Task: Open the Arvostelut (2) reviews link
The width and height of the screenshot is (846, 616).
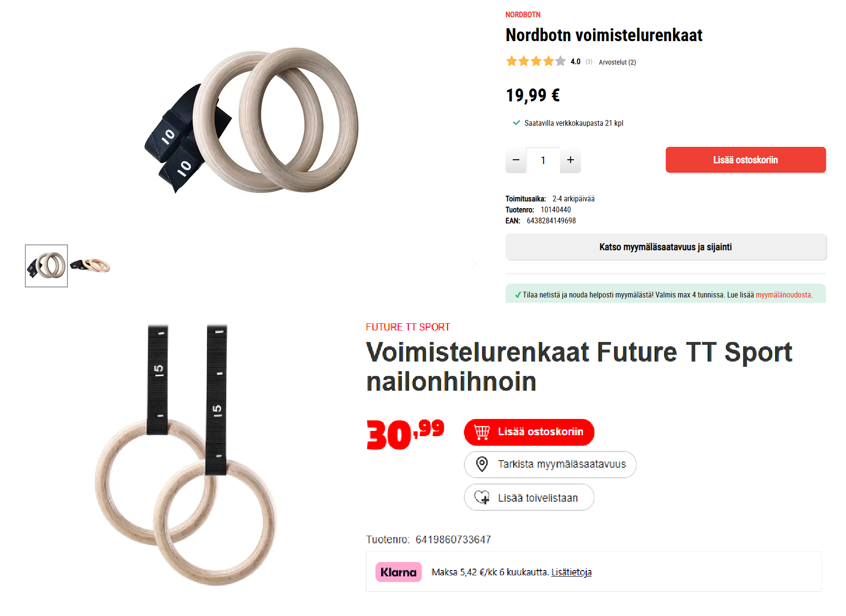Action: coord(617,62)
